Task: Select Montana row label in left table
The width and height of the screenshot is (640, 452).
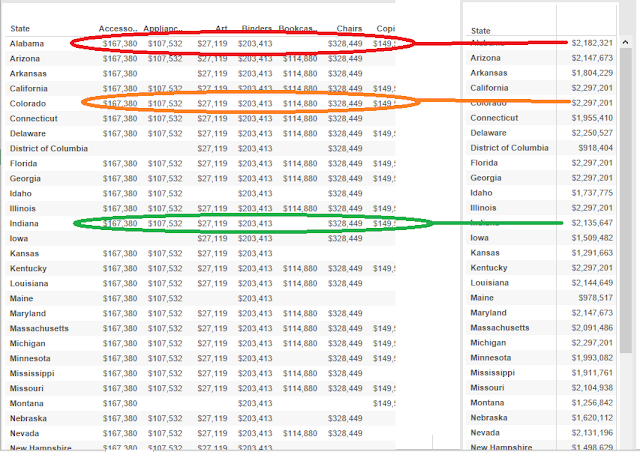Action: point(27,403)
